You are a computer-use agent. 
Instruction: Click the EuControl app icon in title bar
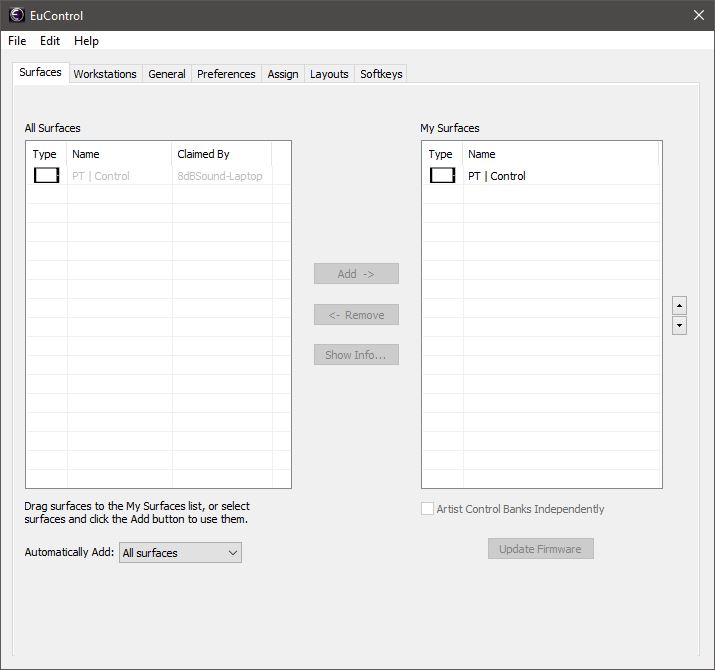17,15
